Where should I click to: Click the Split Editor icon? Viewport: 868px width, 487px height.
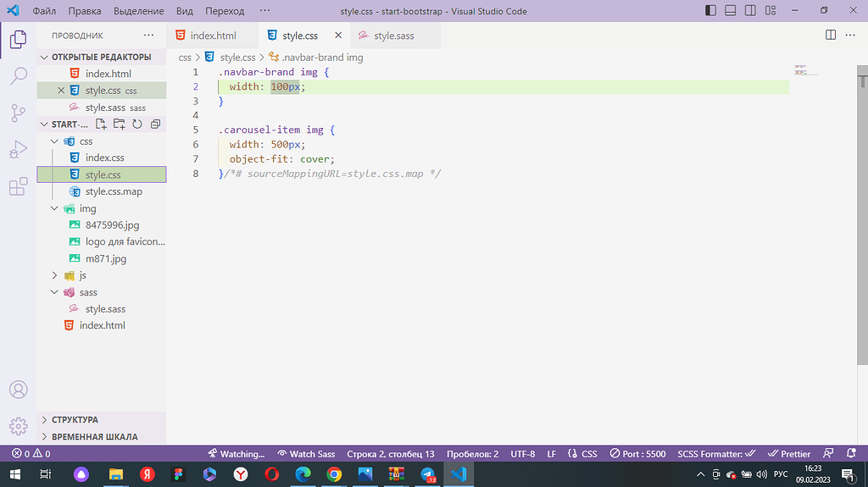coord(831,36)
